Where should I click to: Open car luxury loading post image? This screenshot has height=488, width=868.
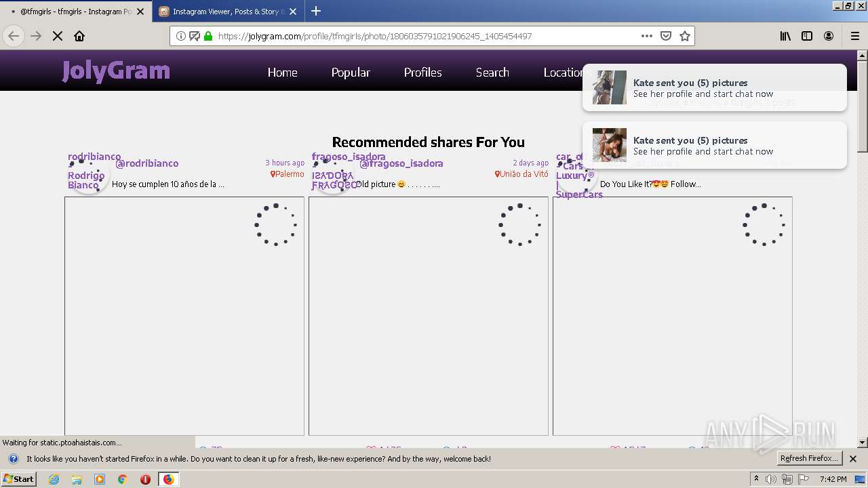(673, 316)
